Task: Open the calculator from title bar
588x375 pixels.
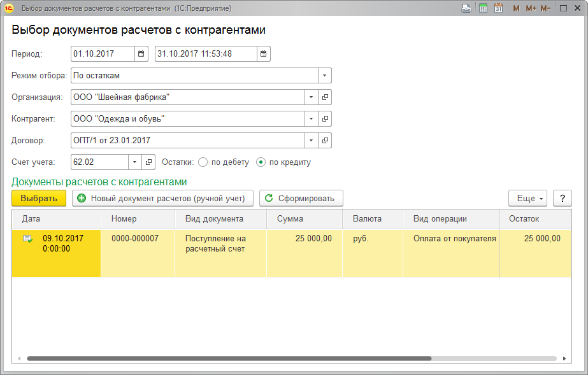Action: (484, 8)
